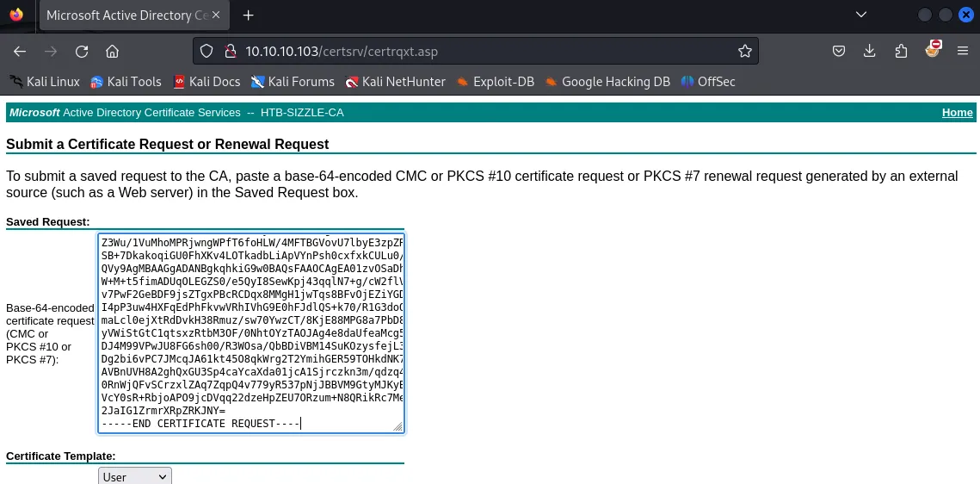This screenshot has width=980, height=484.
Task: Expand the list all tabs chevron
Action: tap(862, 16)
